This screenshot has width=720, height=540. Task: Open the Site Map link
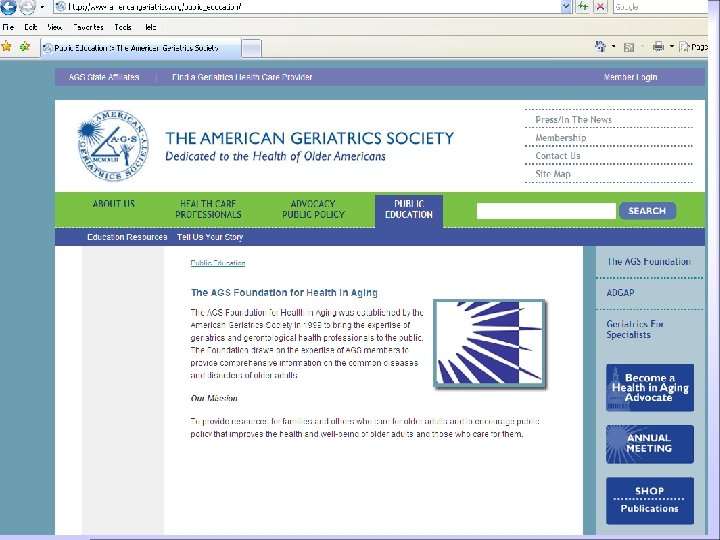coord(552,174)
